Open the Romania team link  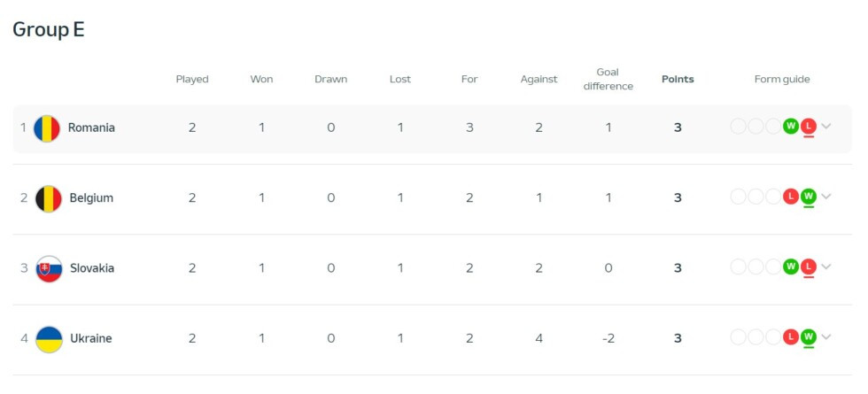tap(91, 127)
